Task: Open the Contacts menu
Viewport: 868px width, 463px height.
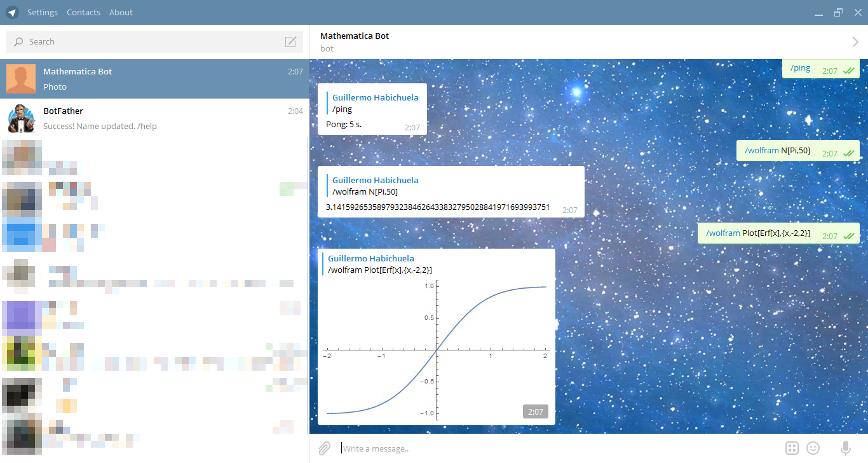Action: (83, 12)
